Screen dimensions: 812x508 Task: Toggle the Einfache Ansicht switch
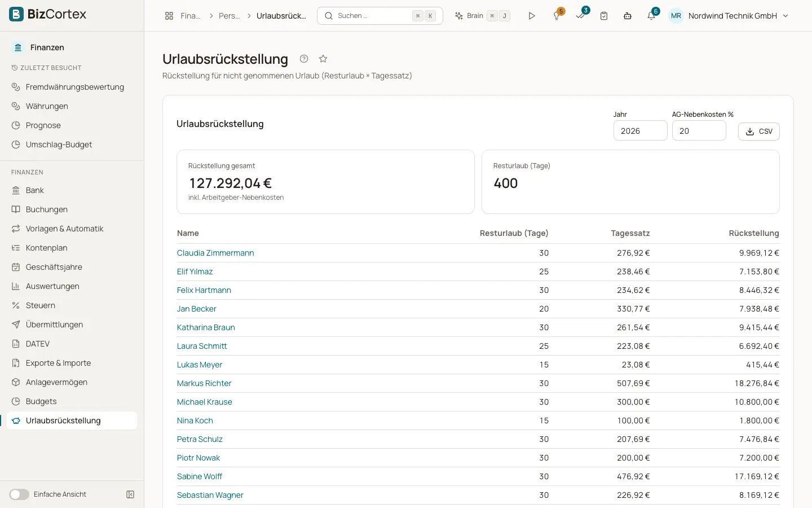[19, 494]
